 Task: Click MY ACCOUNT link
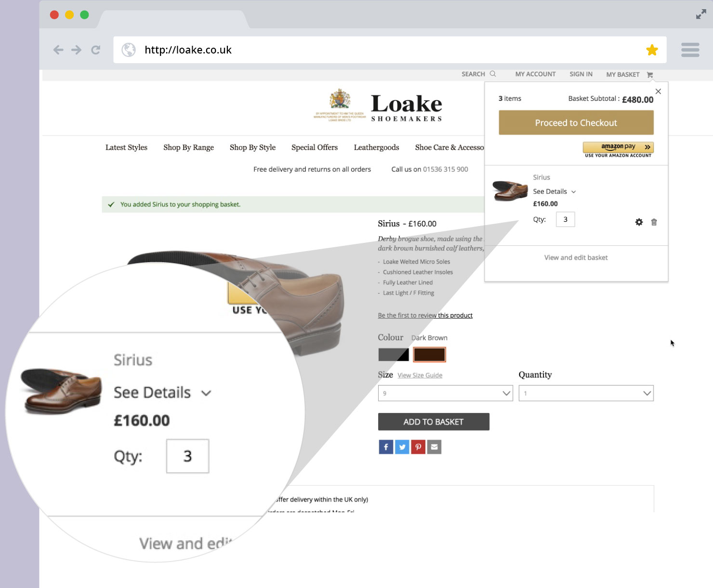(x=535, y=74)
